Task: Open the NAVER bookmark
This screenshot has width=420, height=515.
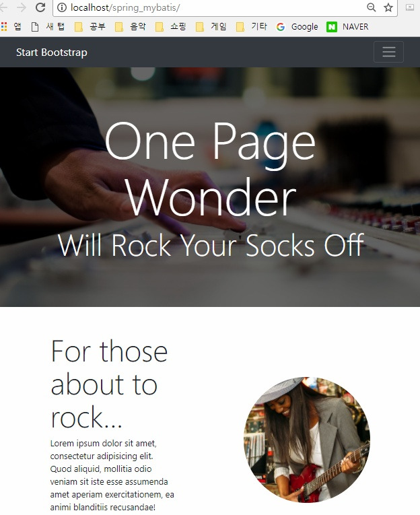Action: click(347, 27)
